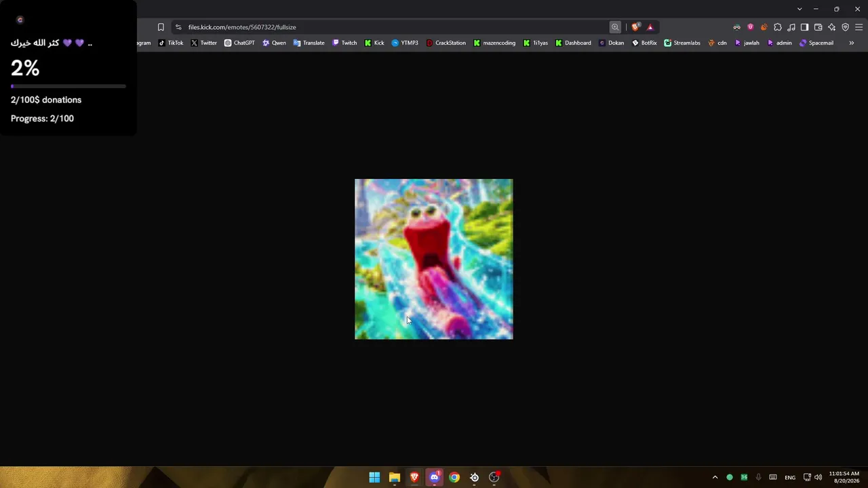The width and height of the screenshot is (868, 488).
Task: Open the touch keyboard tray icon
Action: pyautogui.click(x=773, y=477)
